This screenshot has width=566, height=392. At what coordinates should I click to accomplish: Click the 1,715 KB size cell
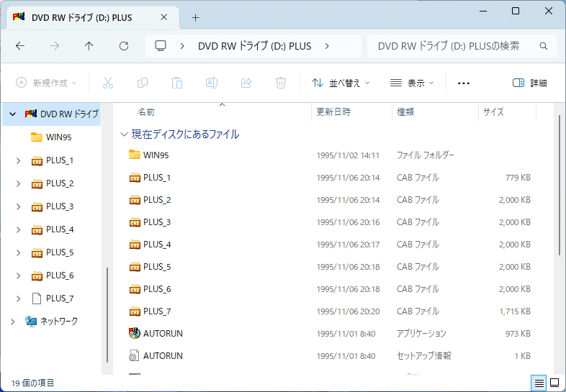click(515, 311)
